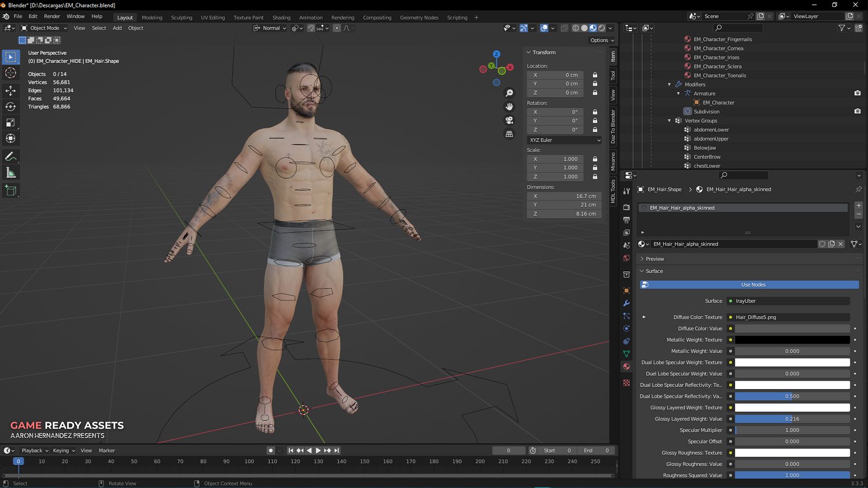Open the Object Data properties tab

[x=627, y=354]
